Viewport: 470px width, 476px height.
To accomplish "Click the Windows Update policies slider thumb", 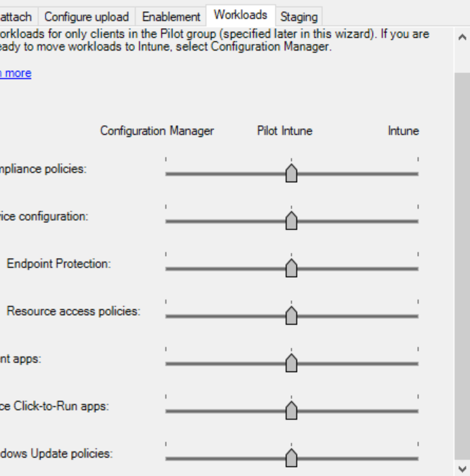I will coord(291,458).
